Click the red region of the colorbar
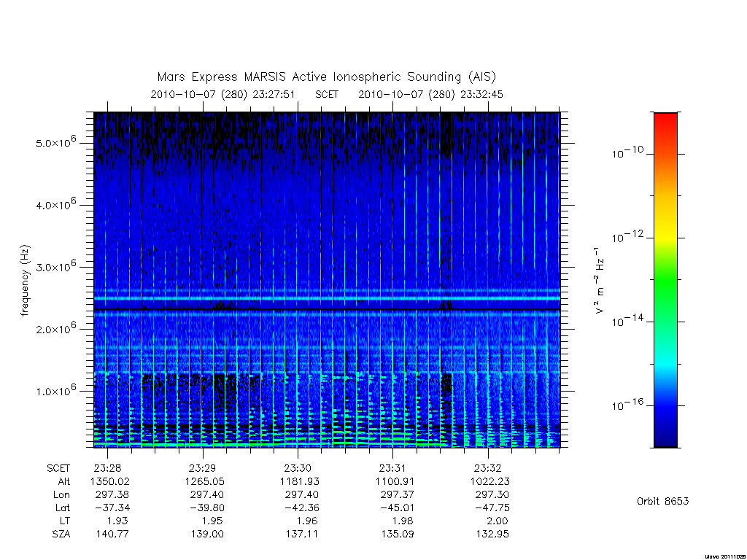The width and height of the screenshot is (747, 560). click(665, 126)
